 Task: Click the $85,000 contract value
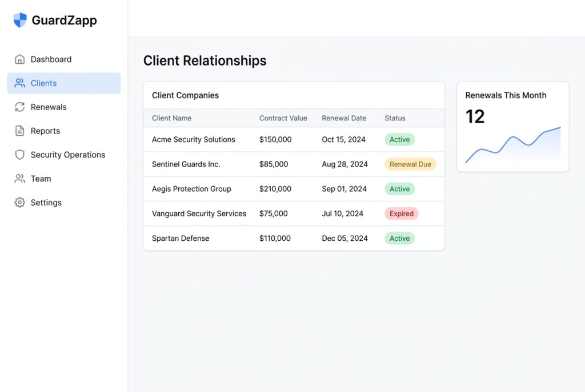click(x=274, y=164)
